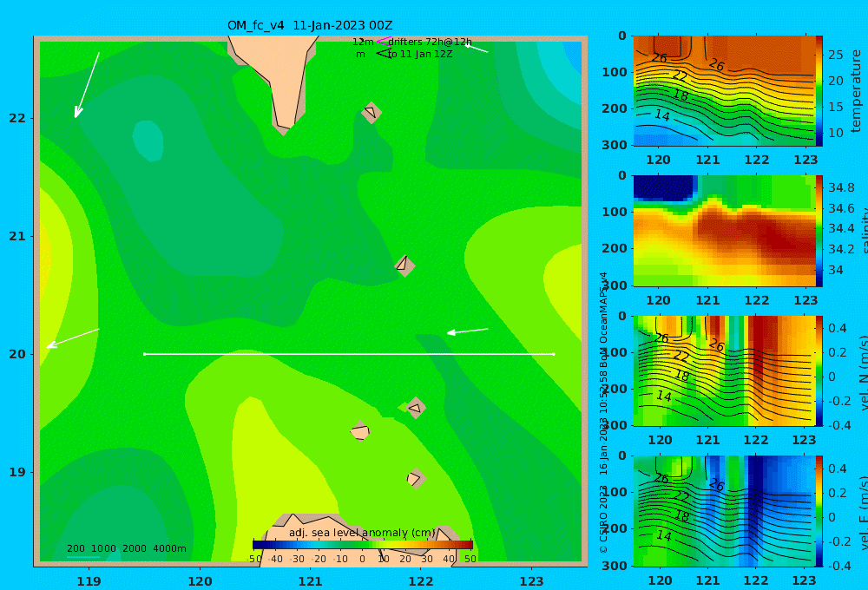
Task: Click the '-50' tick on sea level colorbar
Action: [254, 559]
